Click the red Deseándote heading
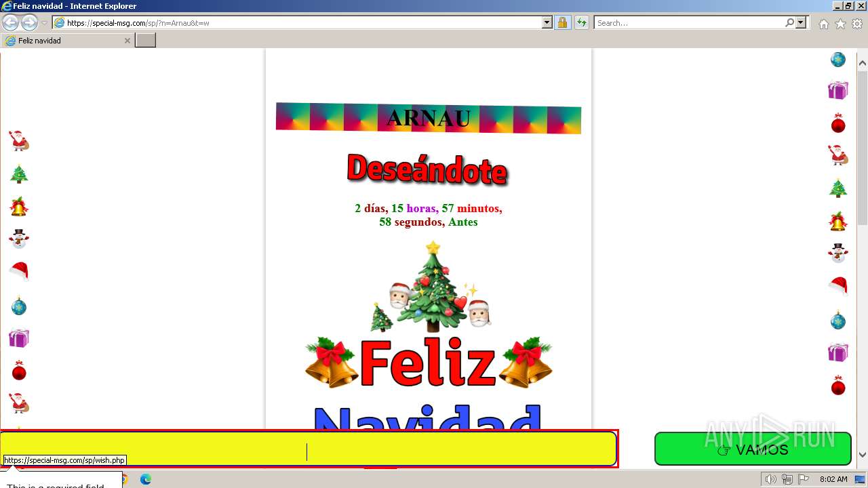Screen dimensions: 868x488 (x=427, y=169)
